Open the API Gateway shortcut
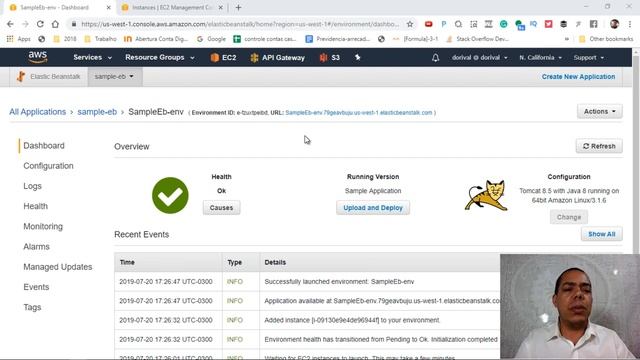Screen dimensions: 640x360 [x=278, y=58]
